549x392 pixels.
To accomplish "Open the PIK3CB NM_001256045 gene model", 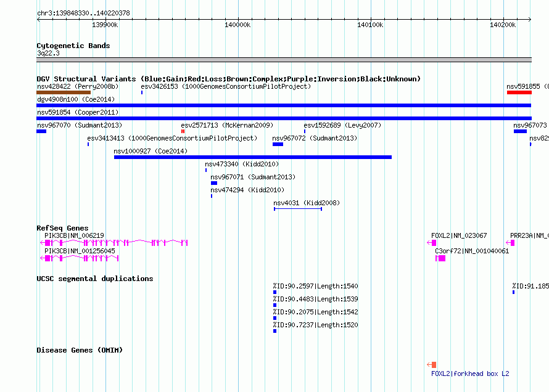I will (80, 258).
